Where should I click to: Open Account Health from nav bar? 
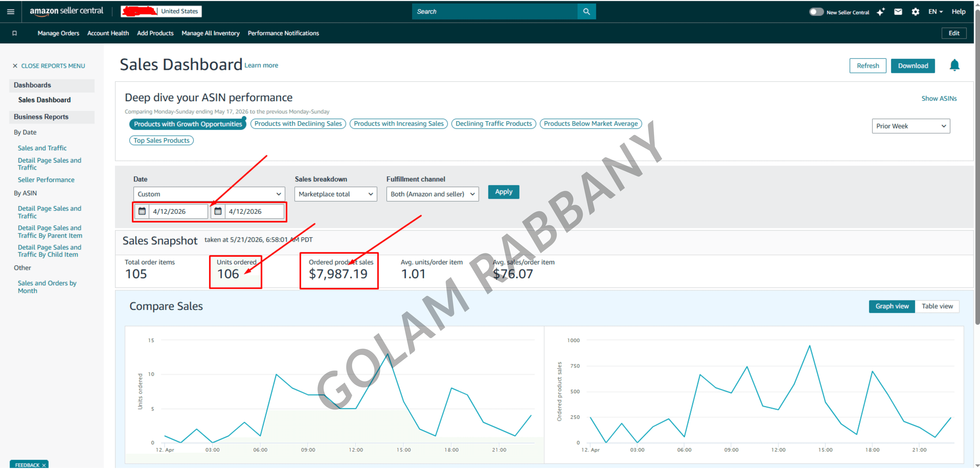(x=108, y=33)
